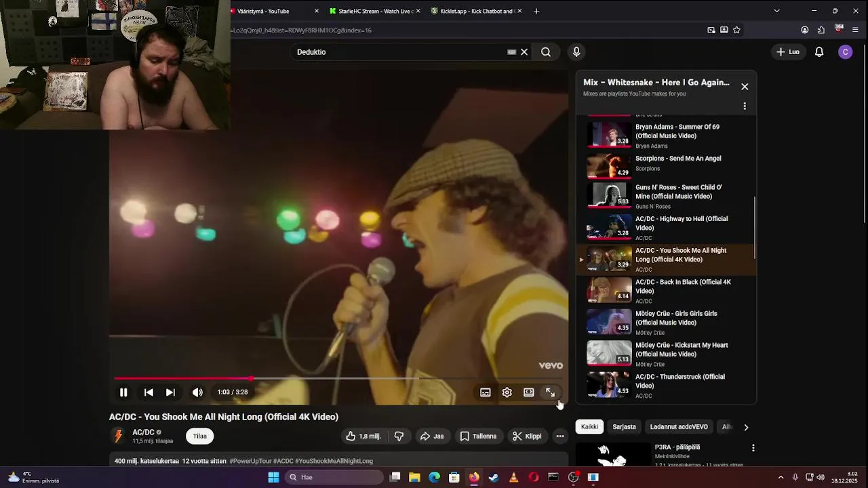Open AC/DC channel name link

[143, 432]
